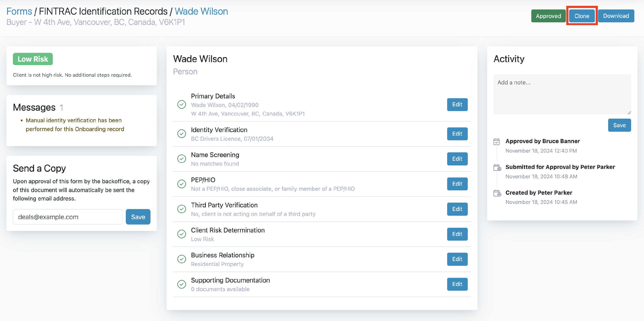Image resolution: width=644 pixels, height=321 pixels.
Task: Click the Primary Details green check icon
Action: pos(181,105)
